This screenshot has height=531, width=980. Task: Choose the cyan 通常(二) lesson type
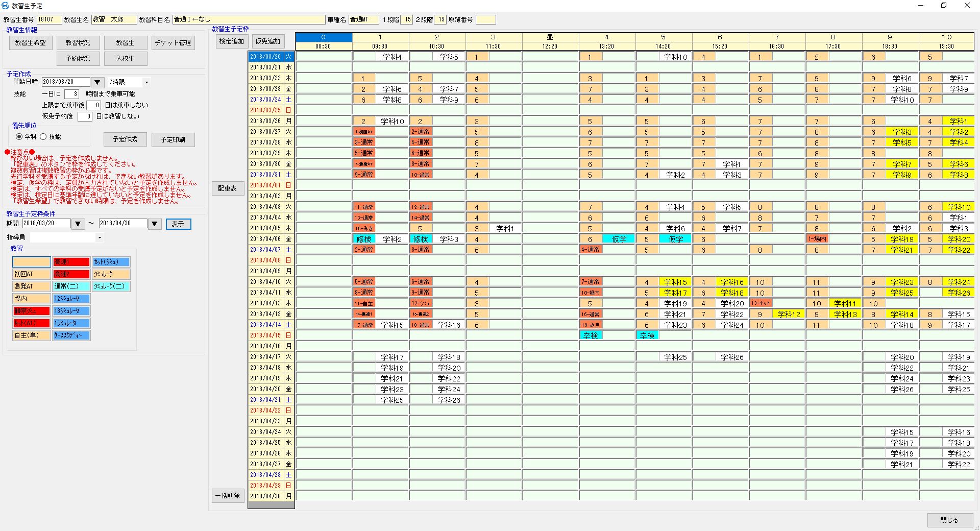71,286
